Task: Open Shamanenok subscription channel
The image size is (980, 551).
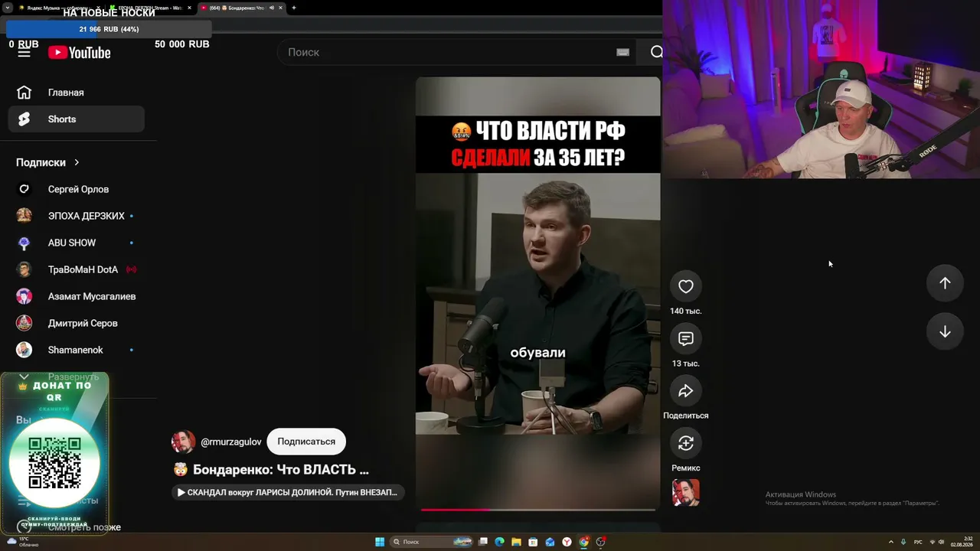Action: tap(77, 350)
